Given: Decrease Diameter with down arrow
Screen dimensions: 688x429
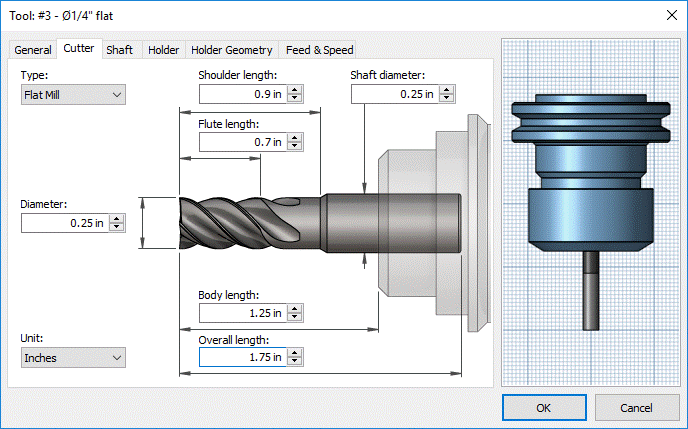Looking at the screenshot, I should click(x=117, y=227).
